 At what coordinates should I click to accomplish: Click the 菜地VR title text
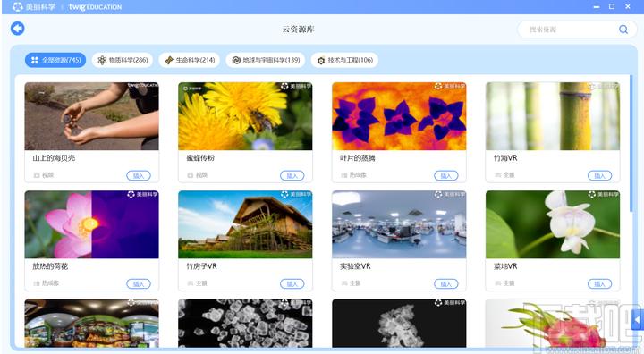point(505,266)
